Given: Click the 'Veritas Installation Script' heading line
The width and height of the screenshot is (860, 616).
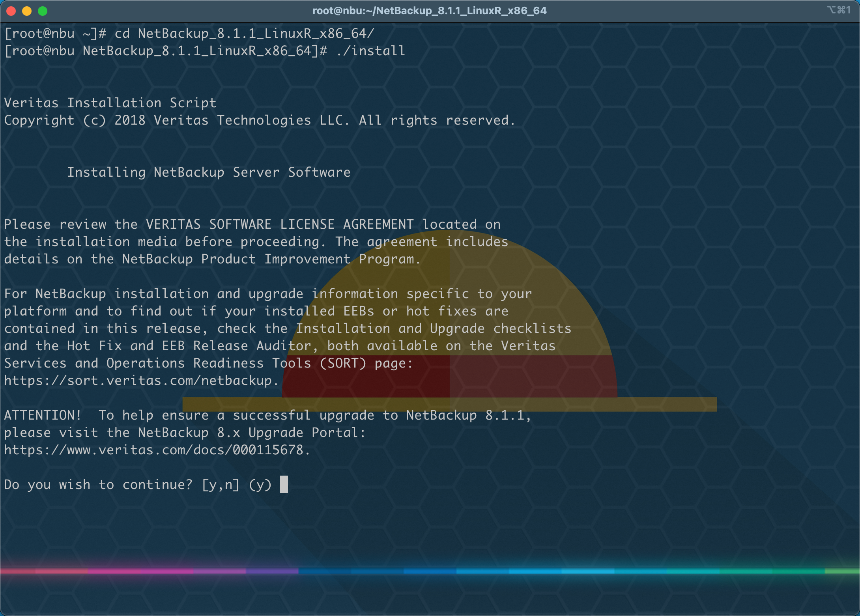Looking at the screenshot, I should click(110, 103).
